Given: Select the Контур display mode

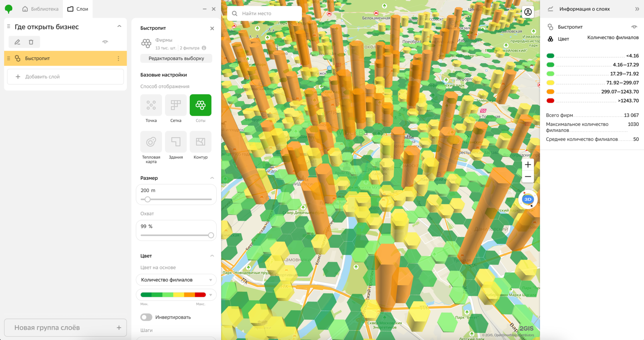Looking at the screenshot, I should 200,142.
